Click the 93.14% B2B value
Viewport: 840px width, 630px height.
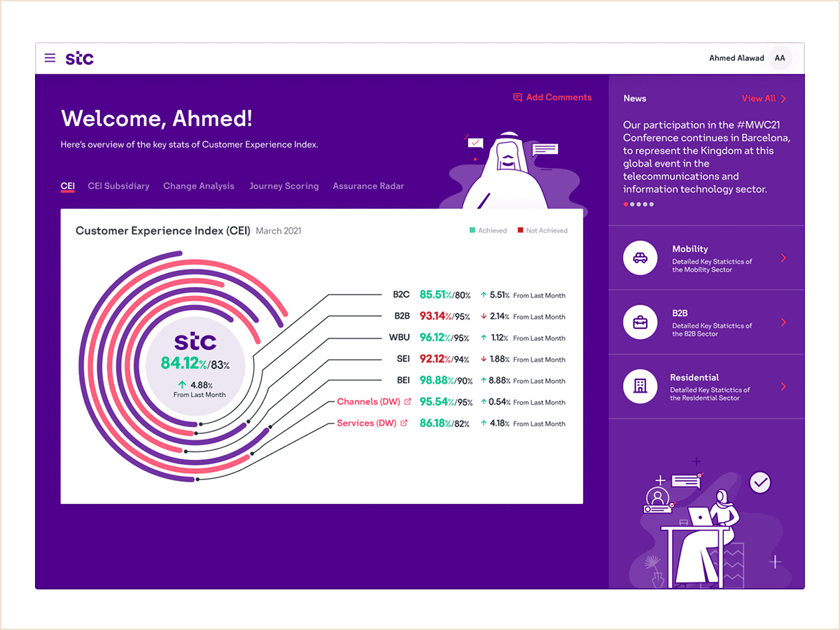(x=435, y=316)
